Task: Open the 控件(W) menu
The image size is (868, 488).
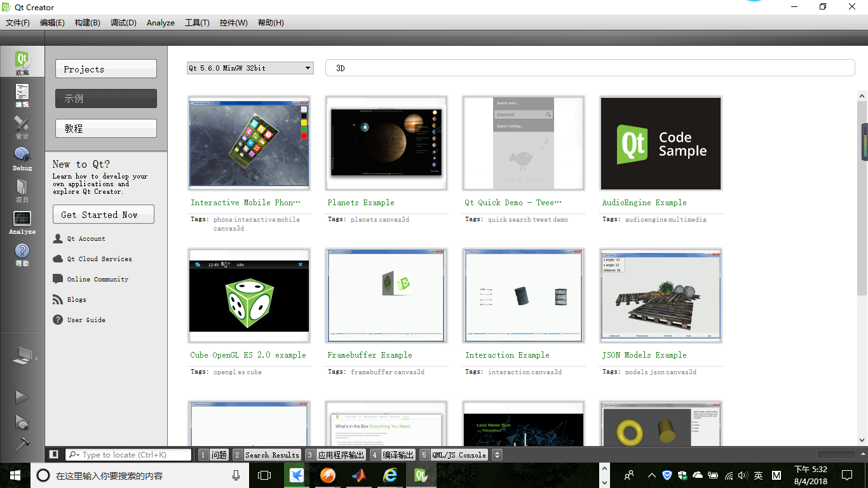Action: (x=234, y=23)
